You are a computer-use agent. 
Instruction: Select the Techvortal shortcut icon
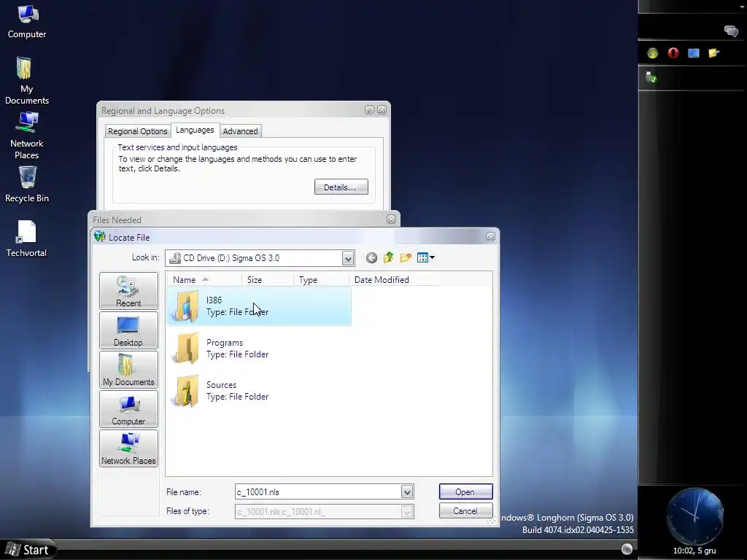click(27, 238)
